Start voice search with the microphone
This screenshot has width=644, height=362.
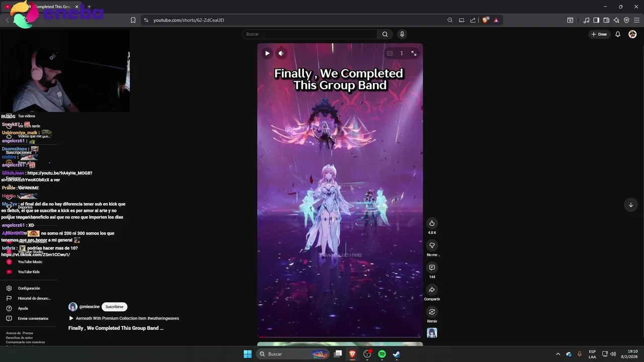click(401, 34)
